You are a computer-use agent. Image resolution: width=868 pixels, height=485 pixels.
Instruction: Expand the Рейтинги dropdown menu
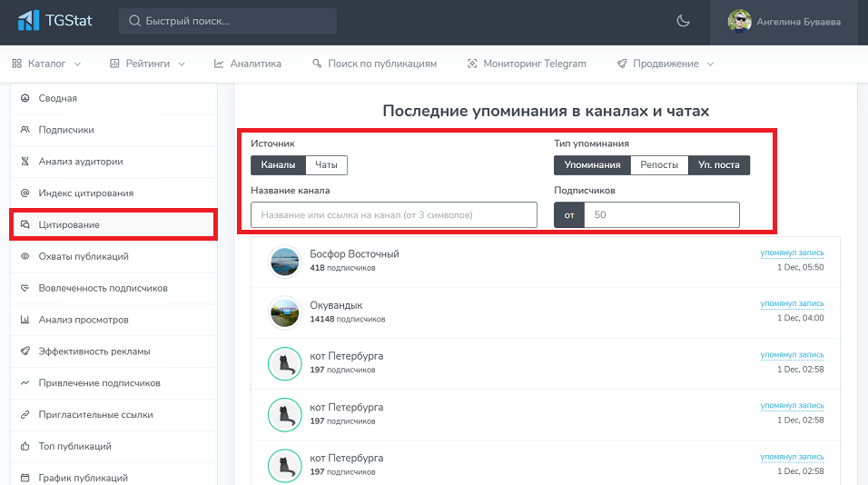click(147, 64)
